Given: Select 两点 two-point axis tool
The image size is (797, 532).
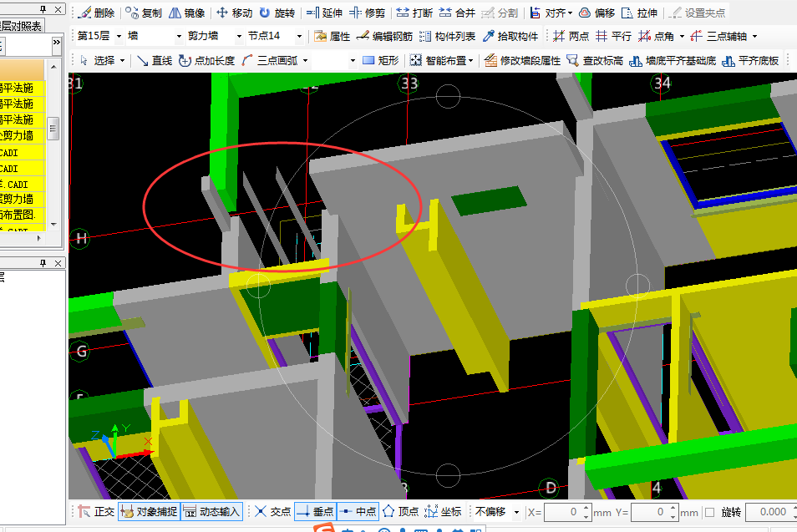Looking at the screenshot, I should coord(571,36).
